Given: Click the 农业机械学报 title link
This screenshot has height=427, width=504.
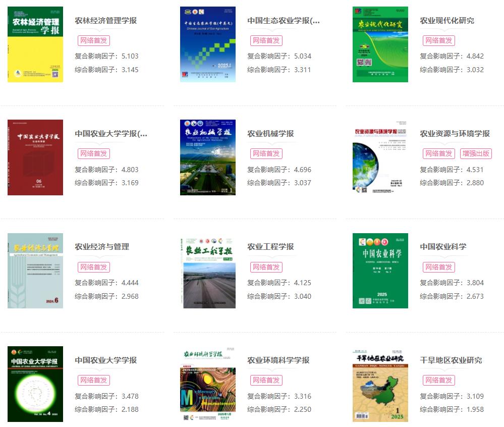Looking at the screenshot, I should click(x=270, y=134).
